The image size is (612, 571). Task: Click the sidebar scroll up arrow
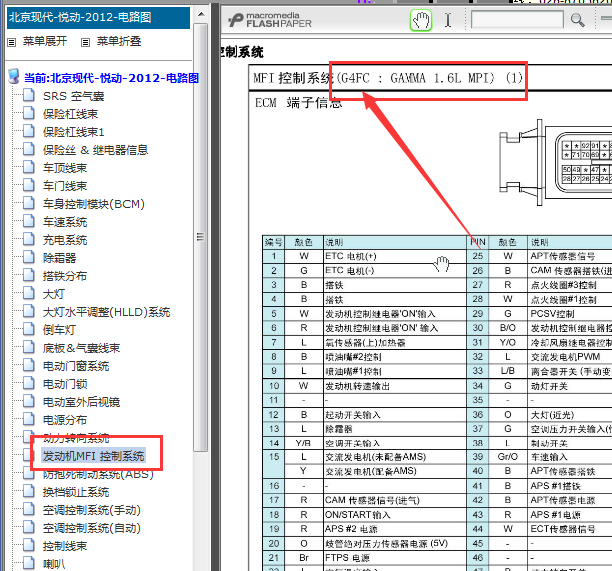click(201, 14)
